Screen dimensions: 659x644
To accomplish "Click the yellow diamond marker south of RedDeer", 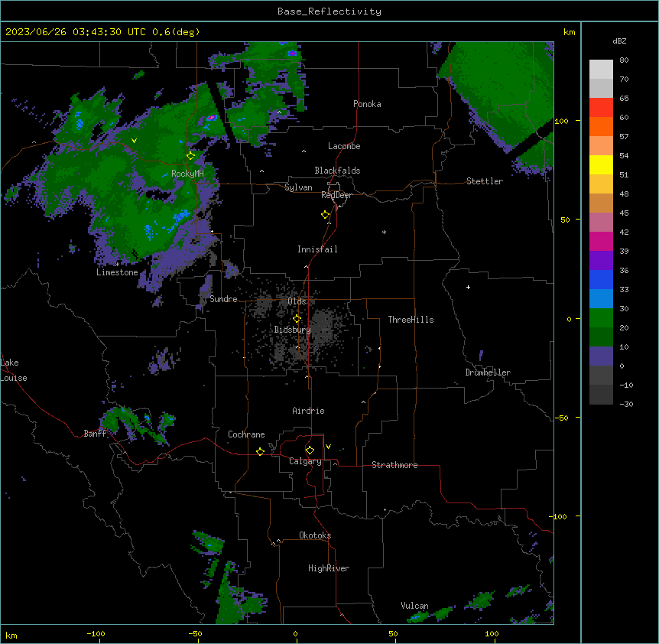I will (326, 215).
